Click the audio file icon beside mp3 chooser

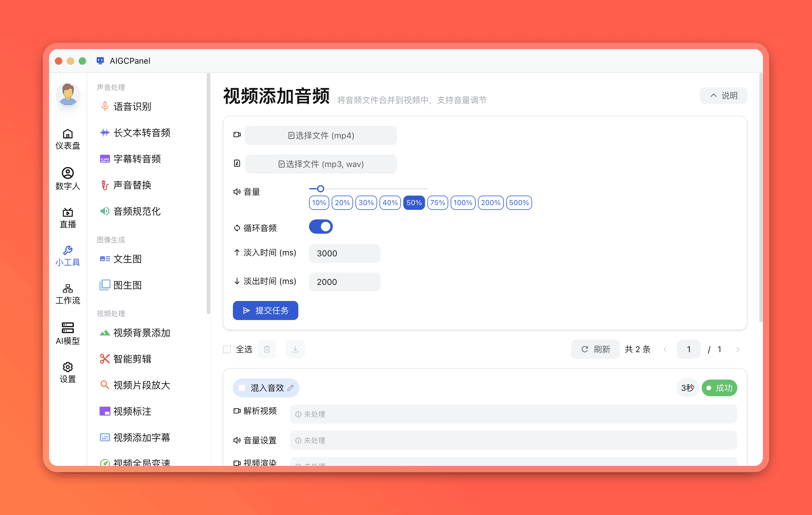[x=237, y=163]
